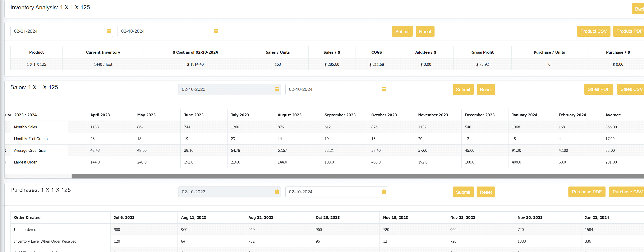Click January 2024 monthly sales value 1368
This screenshot has height=252, width=644.
tap(516, 127)
